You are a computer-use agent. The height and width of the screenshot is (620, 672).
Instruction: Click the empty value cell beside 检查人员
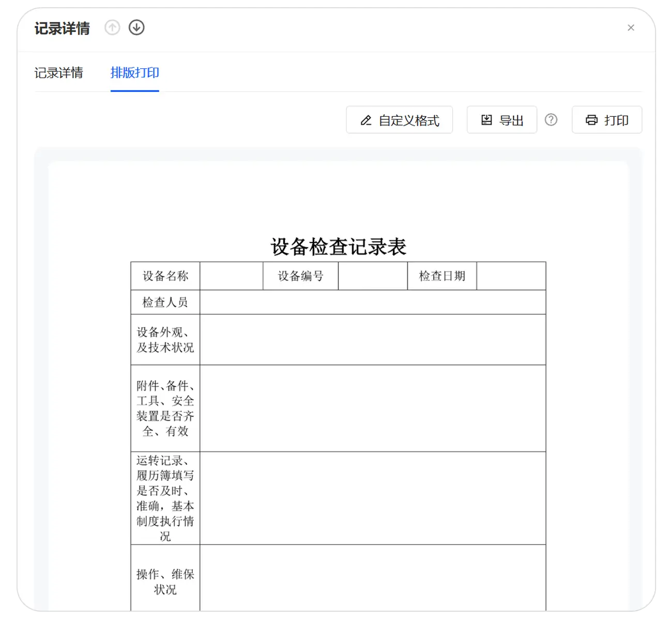373,302
